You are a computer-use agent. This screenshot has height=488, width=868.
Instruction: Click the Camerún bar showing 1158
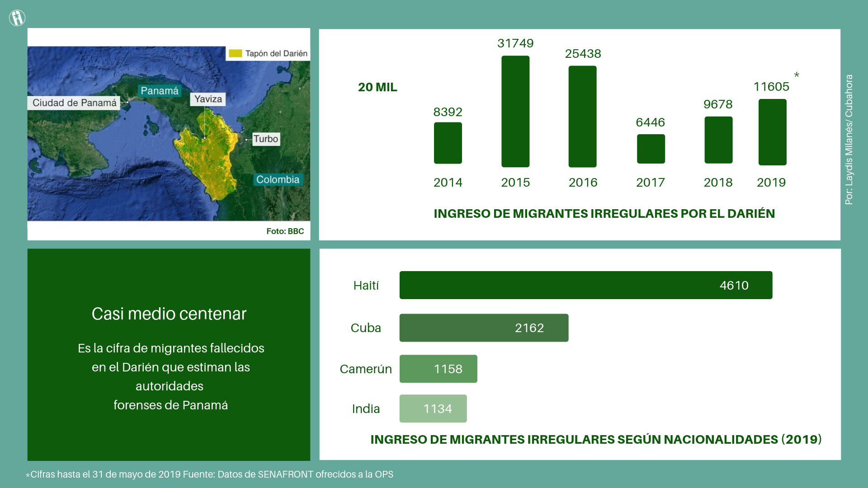pos(438,369)
